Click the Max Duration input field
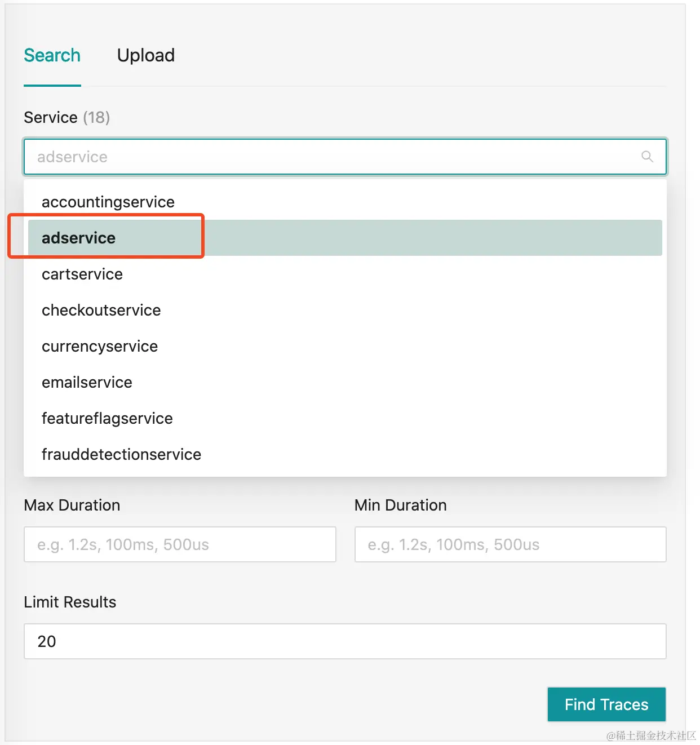Image resolution: width=700 pixels, height=745 pixels. [x=180, y=544]
